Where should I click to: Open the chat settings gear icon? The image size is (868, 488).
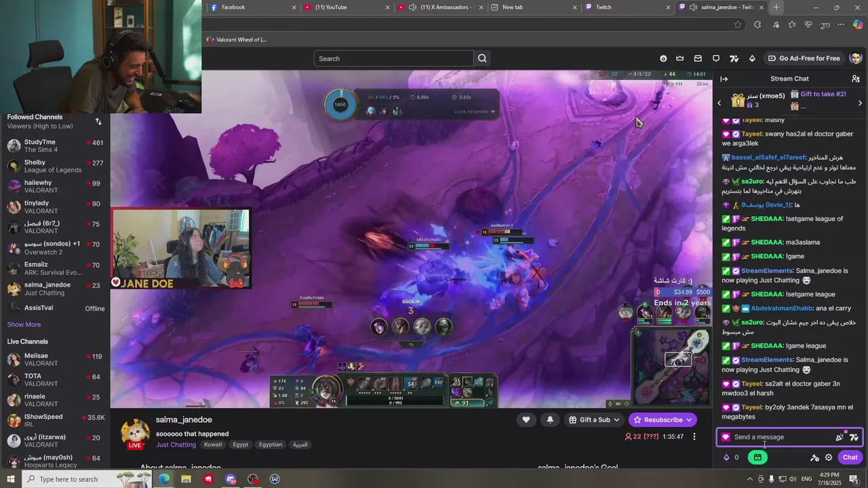[x=829, y=457]
